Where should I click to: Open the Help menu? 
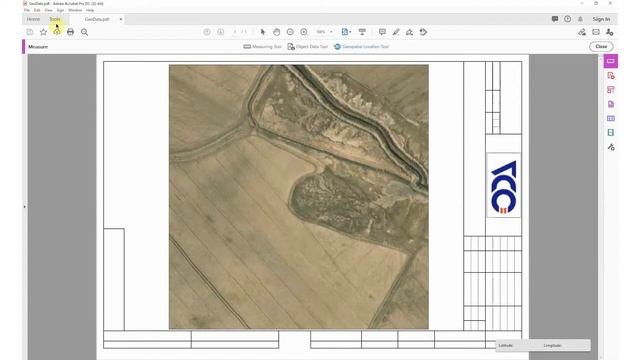pos(90,10)
